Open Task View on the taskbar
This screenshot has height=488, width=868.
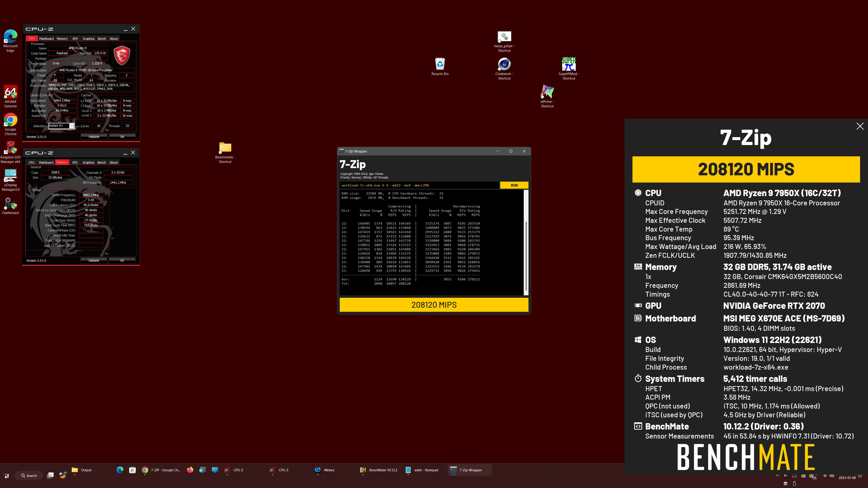(x=50, y=475)
